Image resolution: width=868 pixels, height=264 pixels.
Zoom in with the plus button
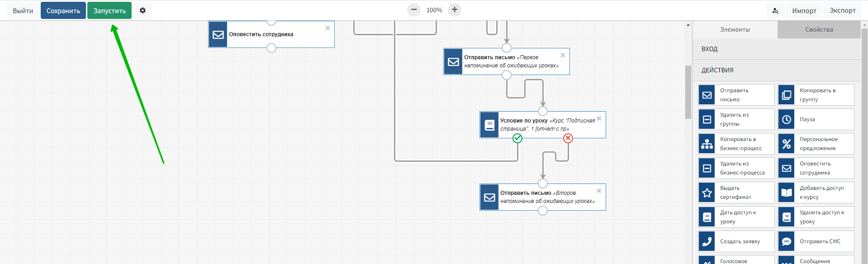click(455, 10)
